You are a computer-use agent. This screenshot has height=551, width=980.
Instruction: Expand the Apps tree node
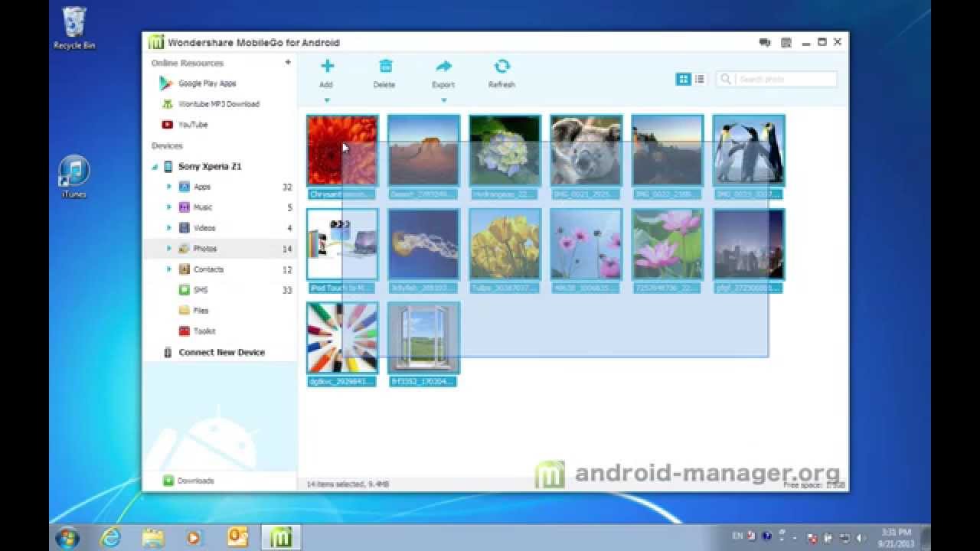pos(168,187)
